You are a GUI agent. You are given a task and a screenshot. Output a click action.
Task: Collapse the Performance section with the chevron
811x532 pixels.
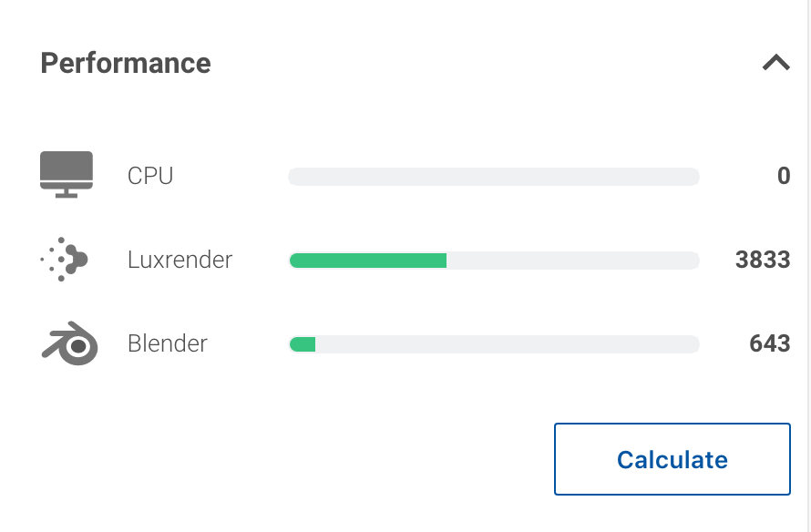[x=775, y=63]
